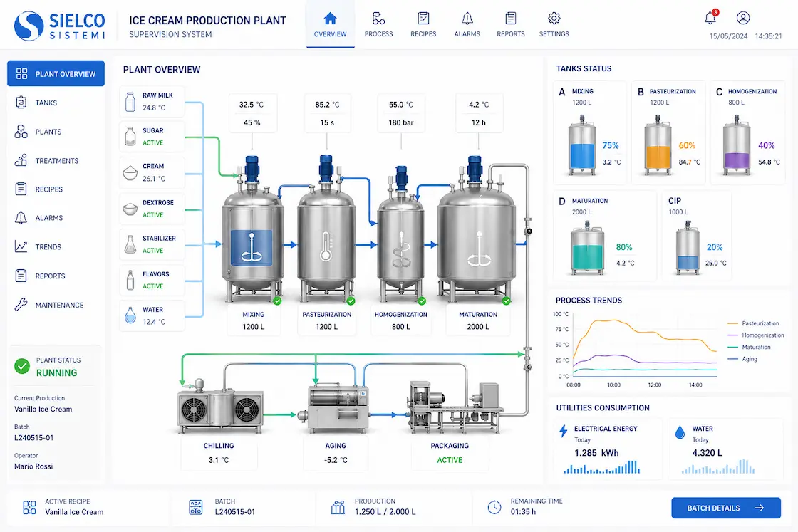Screen dimensions: 798x532
Task: Click the Production icon in footer
Action: coord(338,507)
